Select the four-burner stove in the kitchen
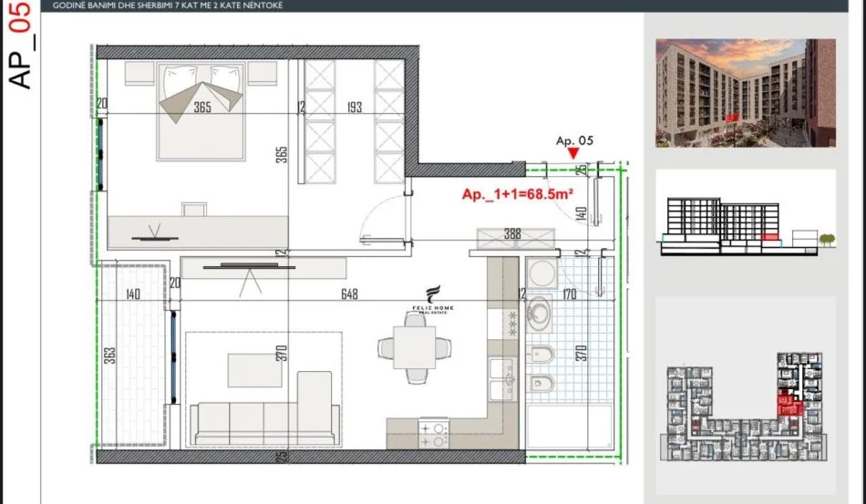This screenshot has height=504, width=866. point(433,430)
